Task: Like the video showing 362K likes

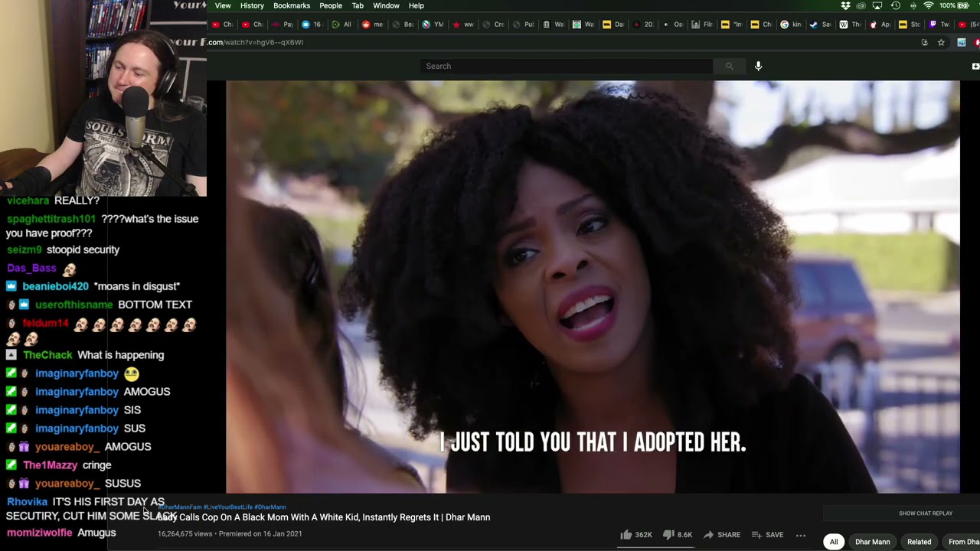Action: pyautogui.click(x=635, y=535)
